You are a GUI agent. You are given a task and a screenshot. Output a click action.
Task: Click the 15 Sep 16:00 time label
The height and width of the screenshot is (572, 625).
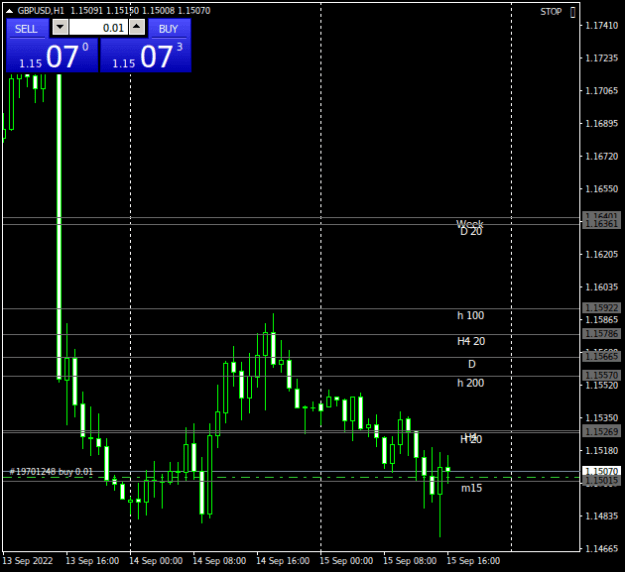click(x=473, y=561)
